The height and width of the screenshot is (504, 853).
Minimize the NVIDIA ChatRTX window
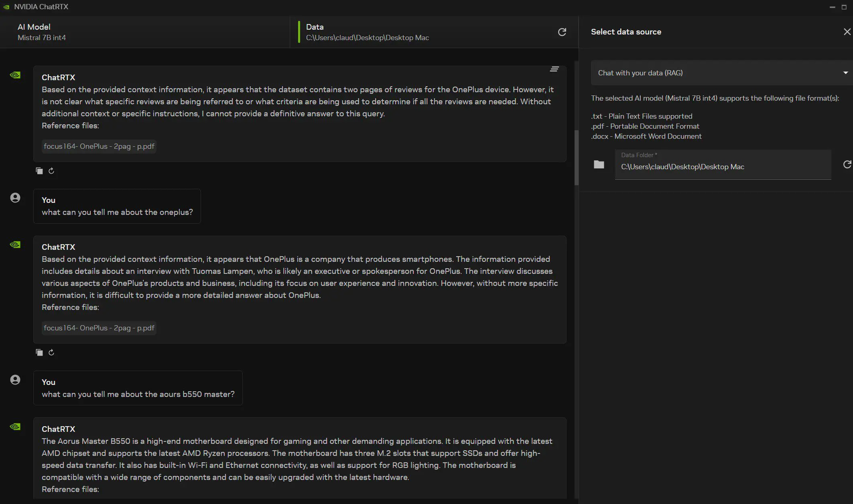832,7
